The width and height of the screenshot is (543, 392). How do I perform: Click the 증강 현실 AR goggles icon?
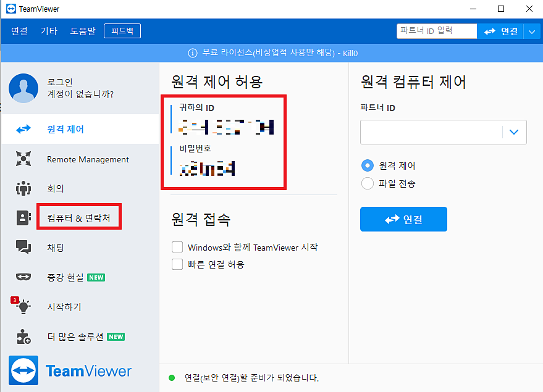pos(23,277)
